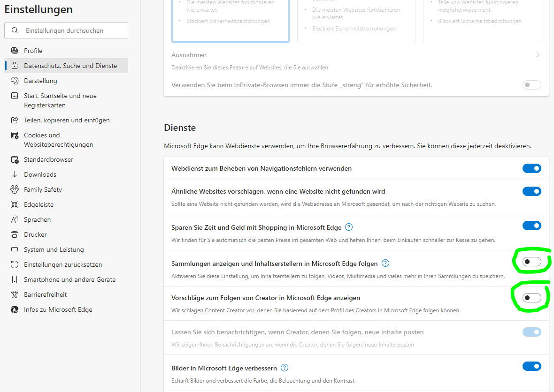Open Barrierefreiheit settings
Screen dimensions: 554x392
click(x=66, y=294)
